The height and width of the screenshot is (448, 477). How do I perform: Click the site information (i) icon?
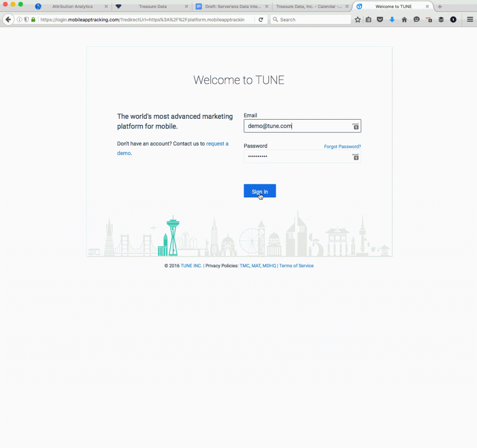(20, 20)
